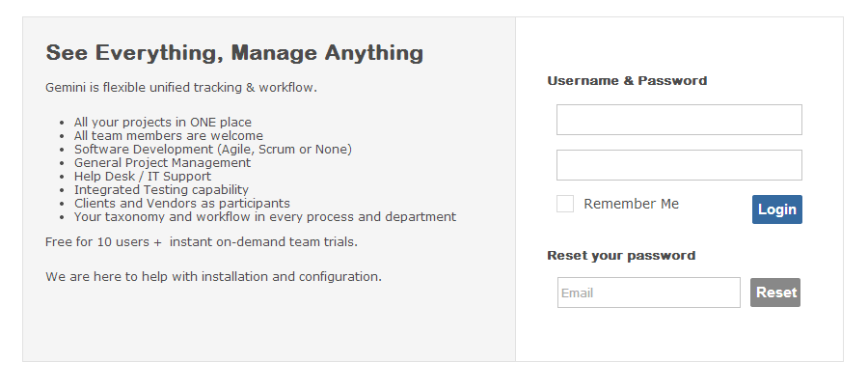Click the Gemini flexible unified tracking sentence
Viewport: 868px width, 390px height.
[181, 88]
